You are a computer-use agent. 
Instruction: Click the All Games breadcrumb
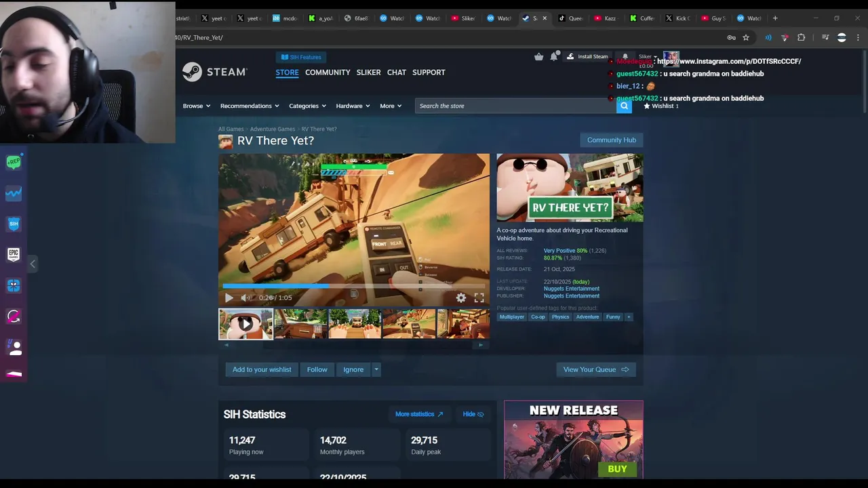click(x=231, y=129)
